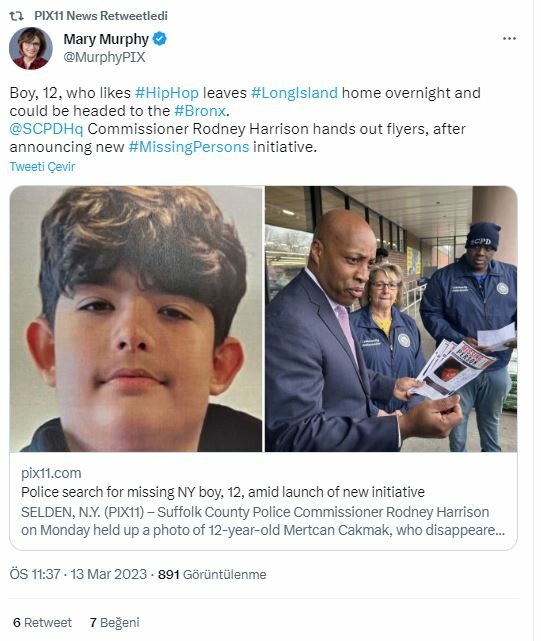Open the #HipHop hashtag
This screenshot has height=641, width=541.
click(x=167, y=93)
